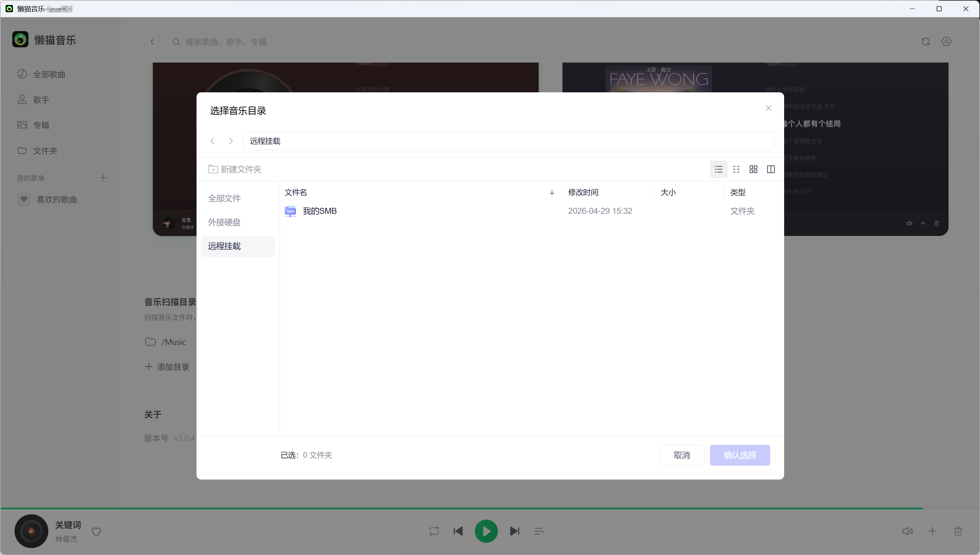Add current song with player bar plus icon
This screenshot has height=555, width=980.
[x=932, y=531]
